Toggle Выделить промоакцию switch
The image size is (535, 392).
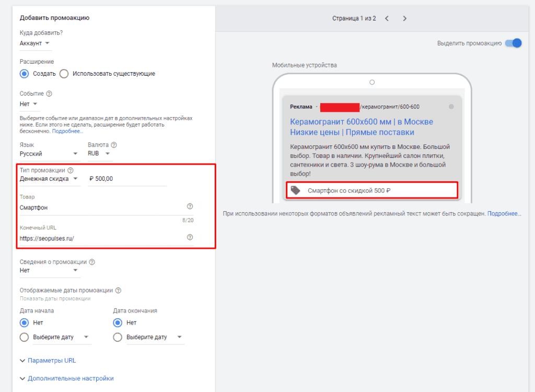point(514,43)
